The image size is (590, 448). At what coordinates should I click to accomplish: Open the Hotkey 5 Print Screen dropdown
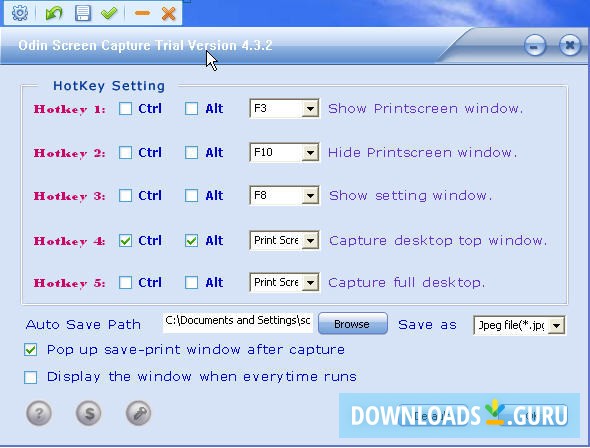coord(310,282)
